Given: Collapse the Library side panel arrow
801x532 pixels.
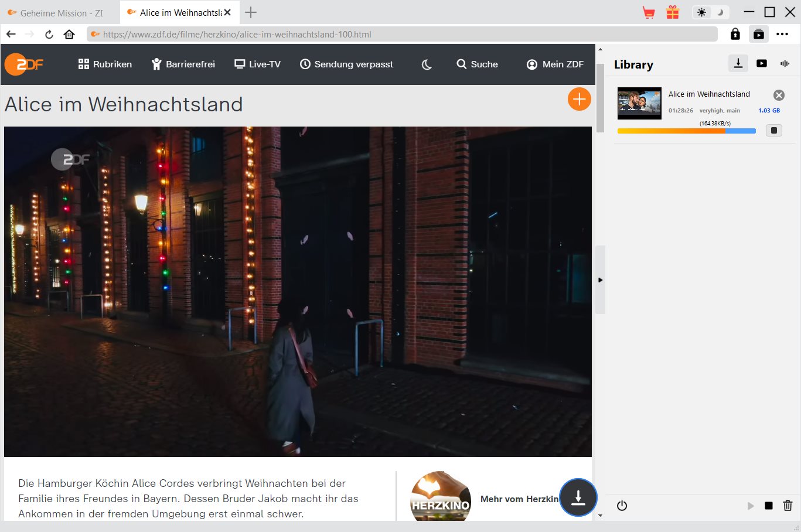Looking at the screenshot, I should (x=600, y=280).
